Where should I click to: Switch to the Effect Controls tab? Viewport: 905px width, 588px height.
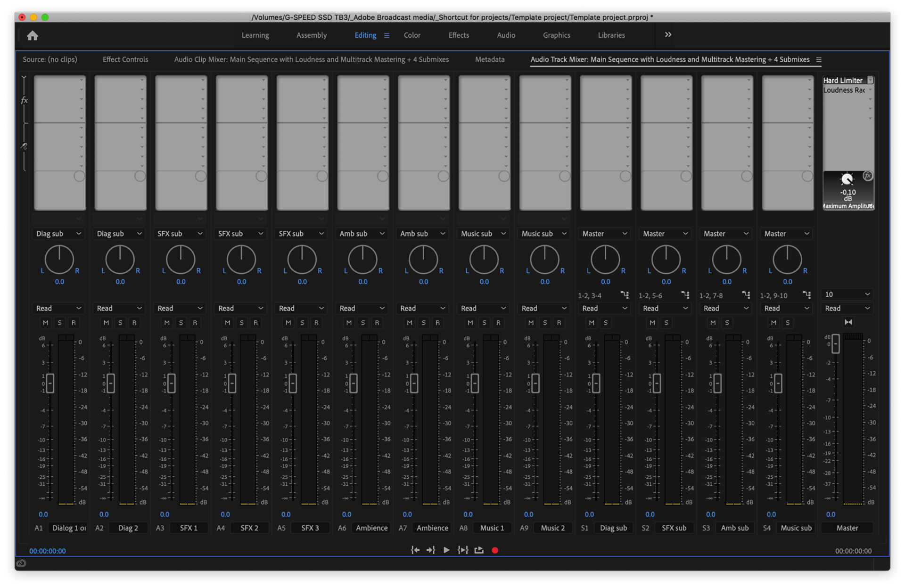pyautogui.click(x=125, y=59)
